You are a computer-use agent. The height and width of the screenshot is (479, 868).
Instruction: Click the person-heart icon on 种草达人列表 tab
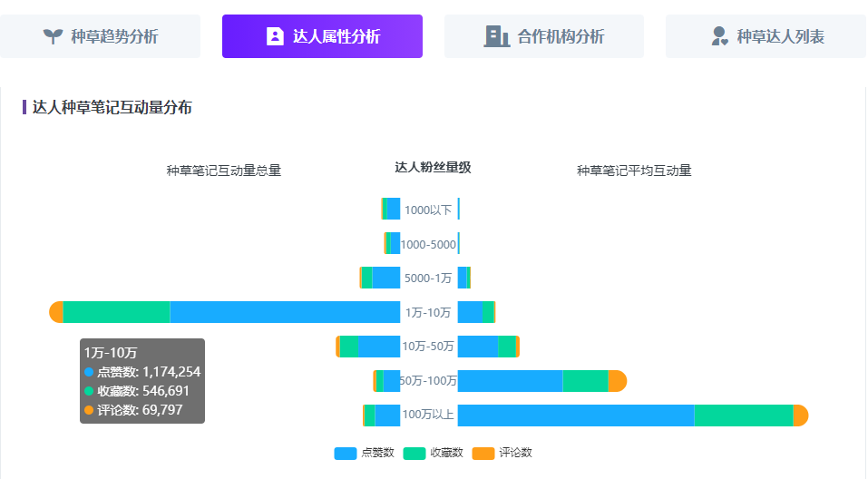coord(720,36)
